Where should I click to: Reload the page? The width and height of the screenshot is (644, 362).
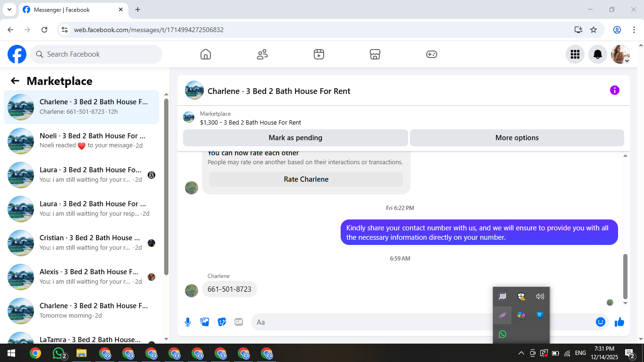44,30
